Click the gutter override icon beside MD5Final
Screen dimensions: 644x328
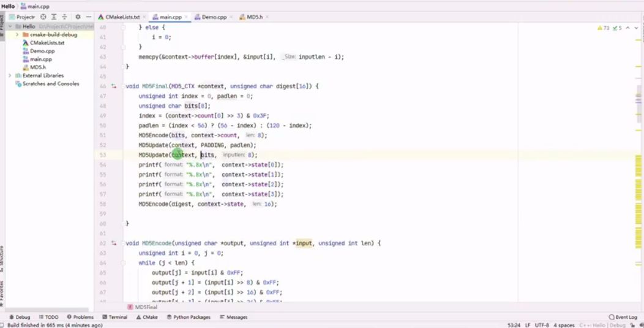(114, 86)
